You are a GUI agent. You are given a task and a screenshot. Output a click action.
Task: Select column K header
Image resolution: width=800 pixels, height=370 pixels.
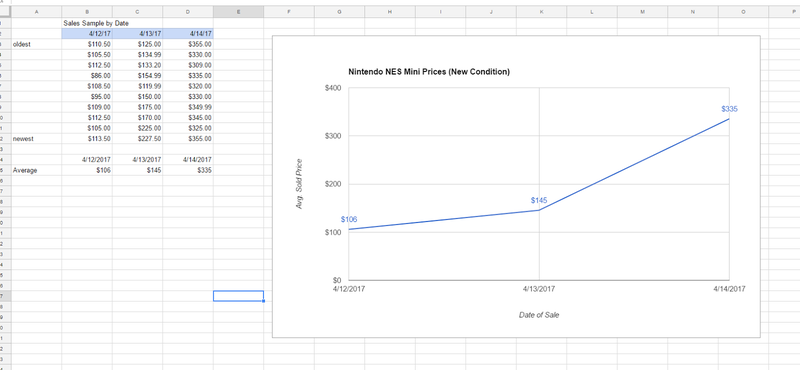[541, 12]
